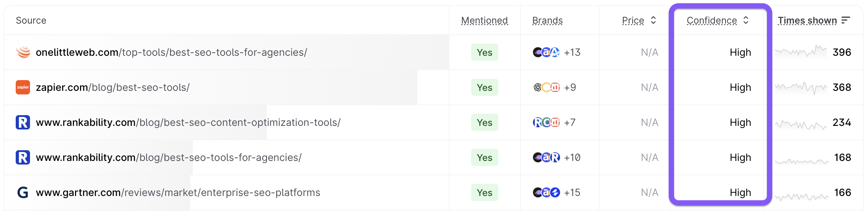
Task: Sort by the Confidence column arrows
Action: click(x=746, y=20)
